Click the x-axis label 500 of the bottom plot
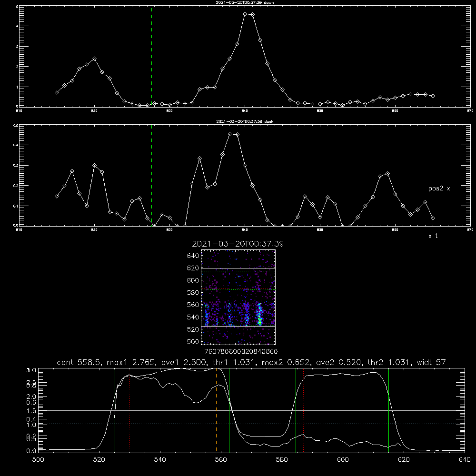Viewport: 476px width, 476px height. coord(38,460)
